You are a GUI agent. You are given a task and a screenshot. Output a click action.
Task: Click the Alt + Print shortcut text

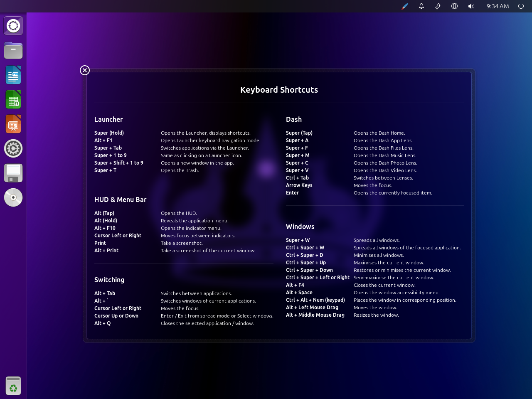click(x=106, y=251)
